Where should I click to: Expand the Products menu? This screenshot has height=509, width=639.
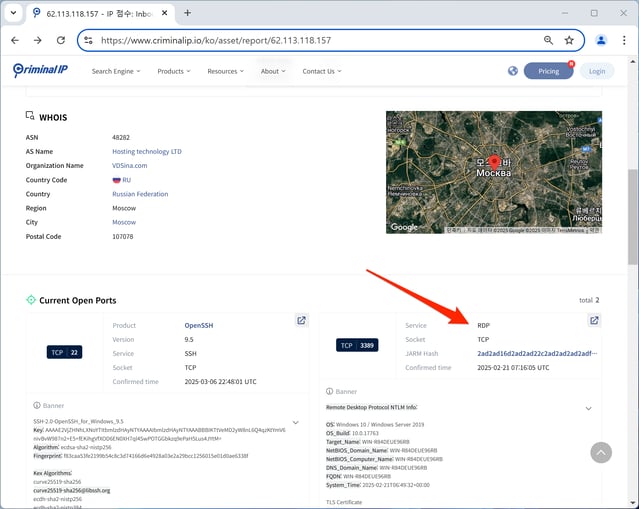(174, 71)
